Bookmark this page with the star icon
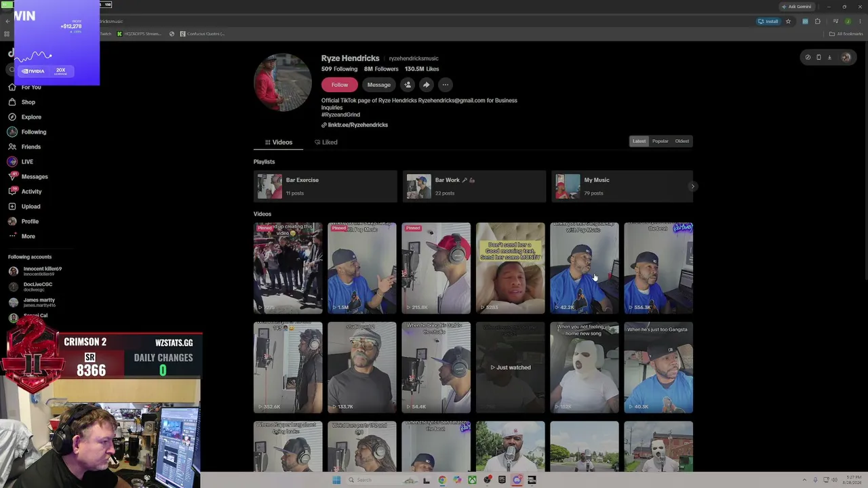Image resolution: width=868 pixels, height=488 pixels. tap(788, 21)
